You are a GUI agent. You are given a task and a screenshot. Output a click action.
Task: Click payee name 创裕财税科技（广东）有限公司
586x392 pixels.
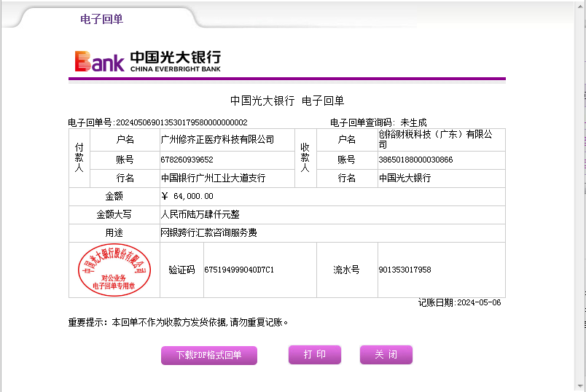(435, 139)
